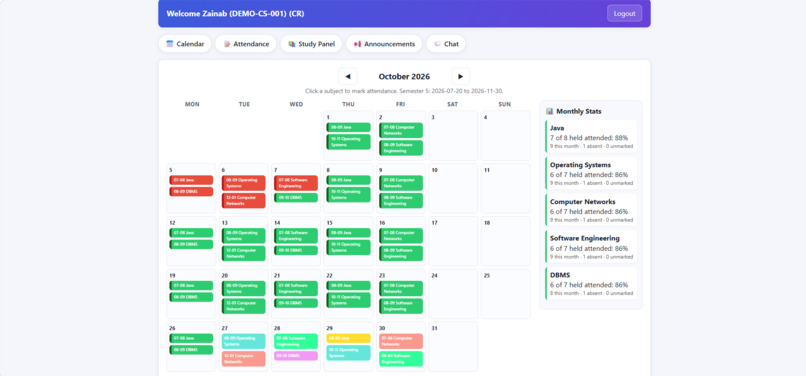The width and height of the screenshot is (806, 376).
Task: Click Operating Systems class on October 22
Action: point(348,300)
